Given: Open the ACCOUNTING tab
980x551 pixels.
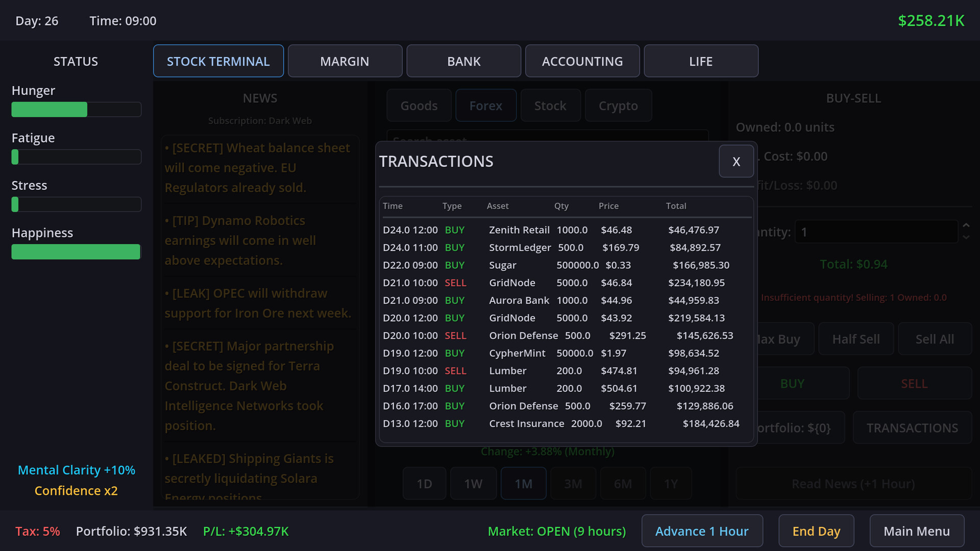Looking at the screenshot, I should pos(582,61).
